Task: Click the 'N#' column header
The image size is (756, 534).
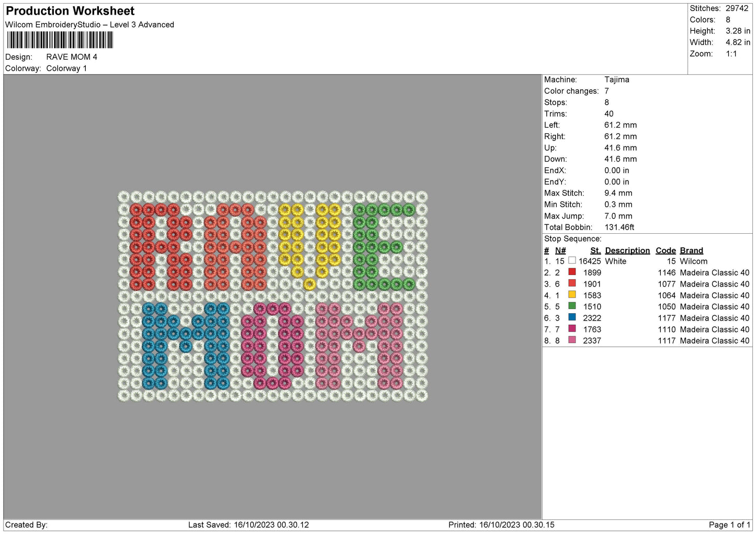Action: [560, 251]
